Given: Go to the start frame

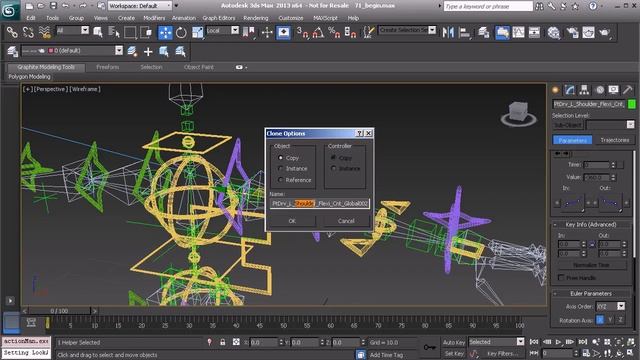Looking at the screenshot, I should pos(534,342).
